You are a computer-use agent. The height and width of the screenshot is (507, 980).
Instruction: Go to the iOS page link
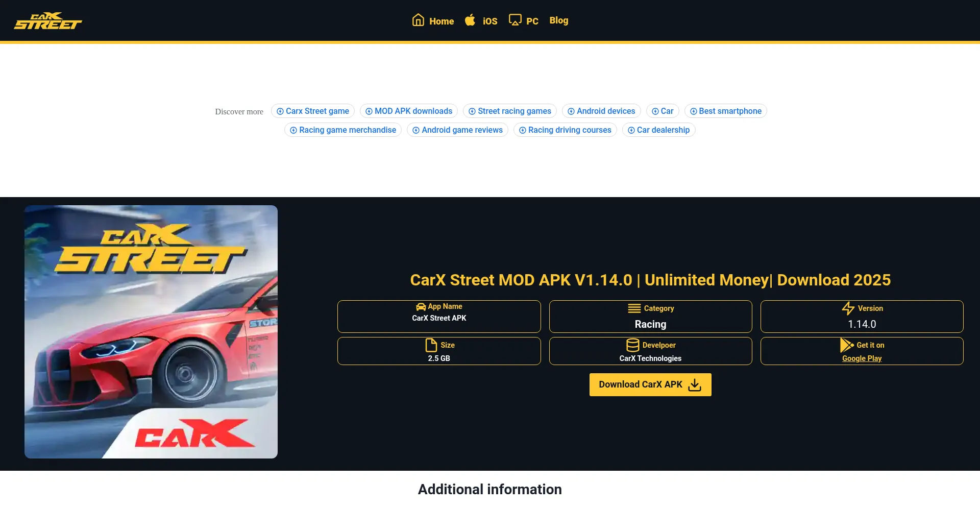pyautogui.click(x=489, y=21)
